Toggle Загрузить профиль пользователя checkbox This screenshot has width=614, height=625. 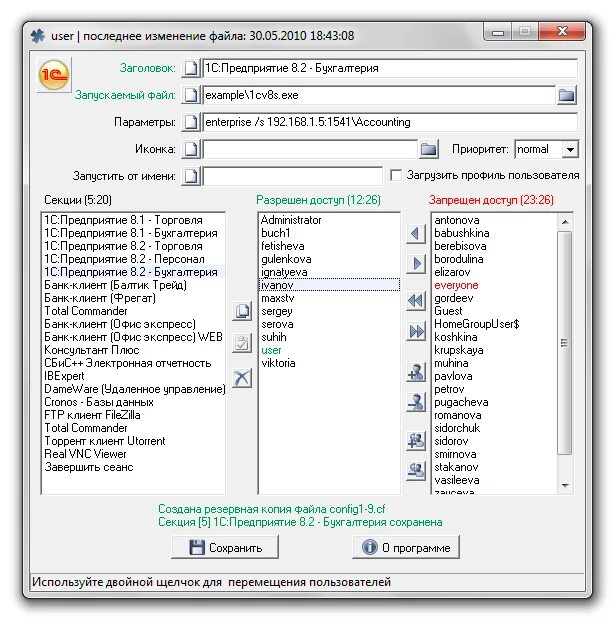(x=396, y=175)
